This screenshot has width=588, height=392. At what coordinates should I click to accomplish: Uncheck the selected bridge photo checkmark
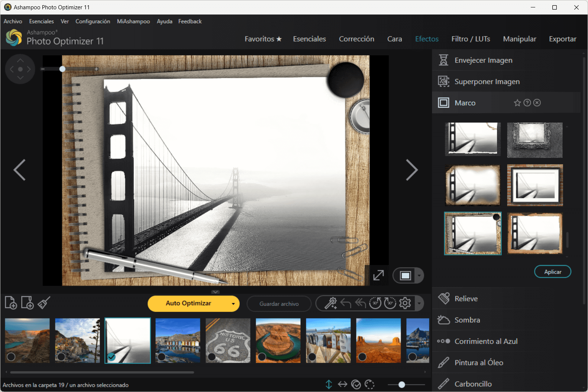[112, 357]
